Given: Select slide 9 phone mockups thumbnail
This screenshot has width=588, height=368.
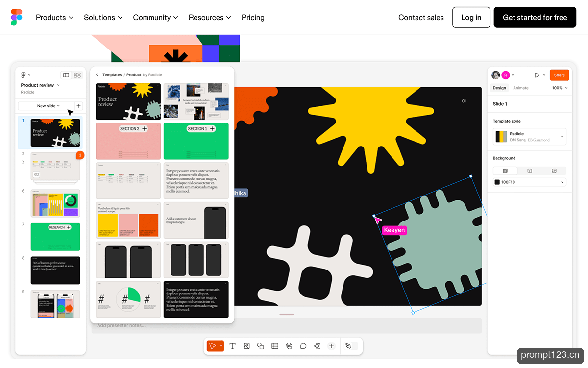Looking at the screenshot, I should (x=55, y=304).
